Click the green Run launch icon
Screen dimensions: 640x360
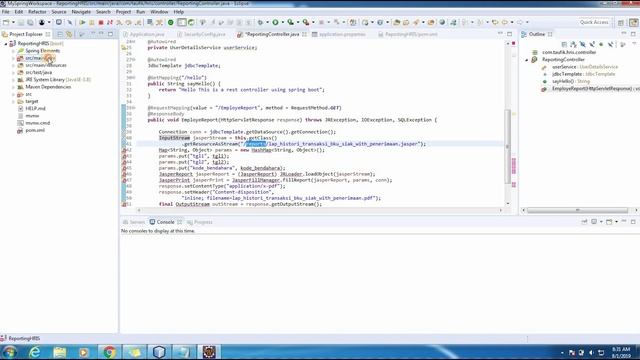click(x=276, y=22)
